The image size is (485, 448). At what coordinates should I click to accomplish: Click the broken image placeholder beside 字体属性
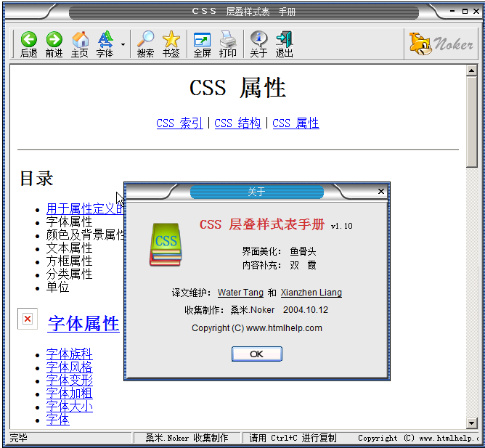pyautogui.click(x=28, y=319)
